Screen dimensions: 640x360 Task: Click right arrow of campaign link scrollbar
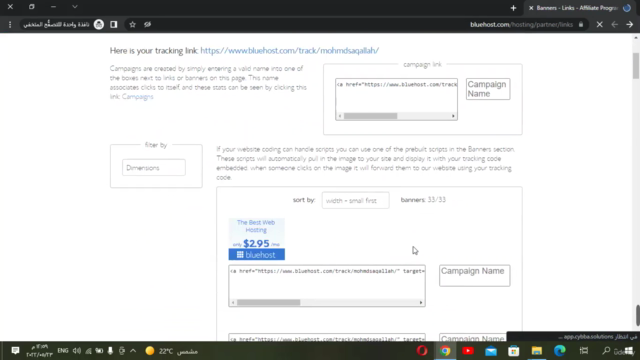tap(453, 116)
